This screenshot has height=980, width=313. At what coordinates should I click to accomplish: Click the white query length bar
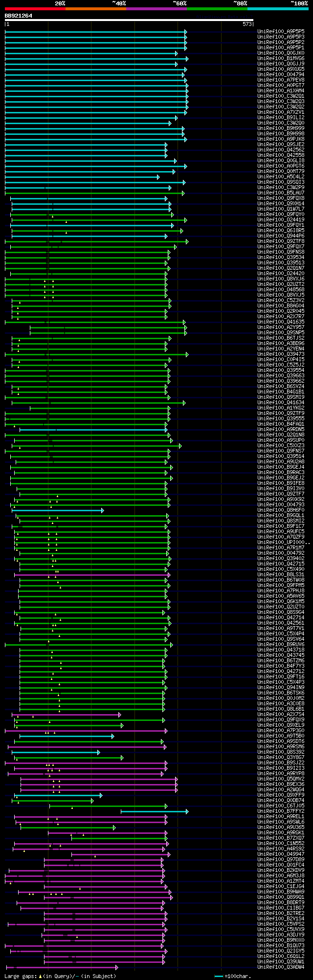tap(129, 20)
